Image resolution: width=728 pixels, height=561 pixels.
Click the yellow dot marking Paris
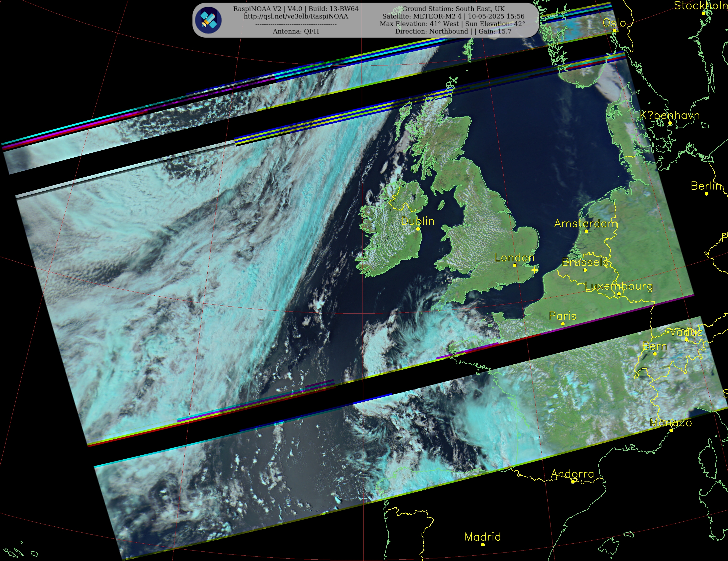563,324
